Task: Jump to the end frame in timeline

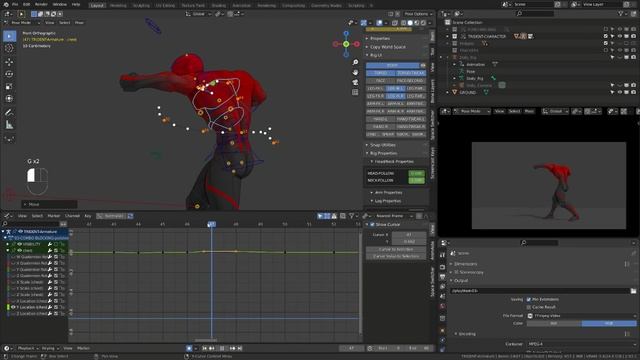Action: pos(240,349)
